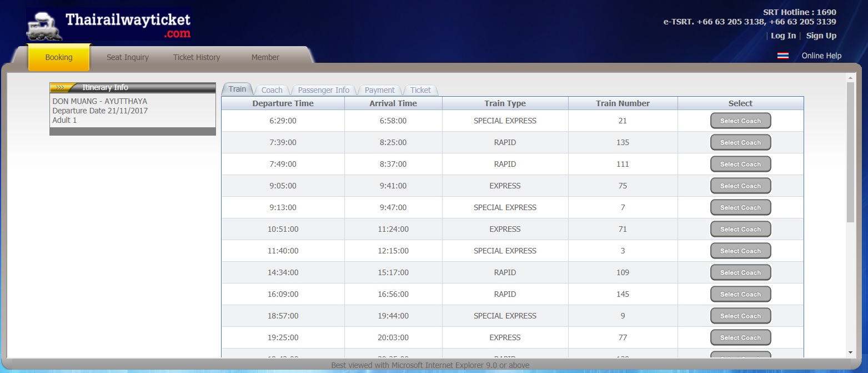Click the Train Number column header
868x373 pixels.
click(x=623, y=103)
